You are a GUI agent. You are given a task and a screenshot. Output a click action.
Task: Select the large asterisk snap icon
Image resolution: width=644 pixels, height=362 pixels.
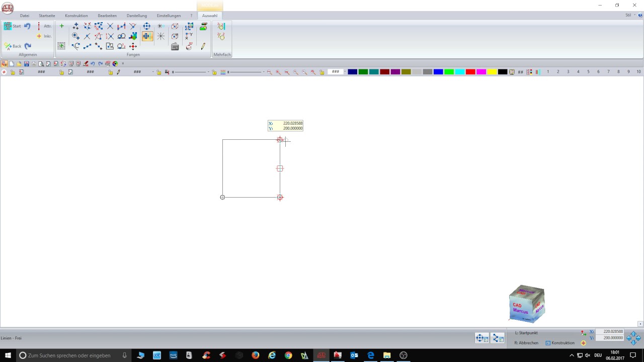point(160,36)
